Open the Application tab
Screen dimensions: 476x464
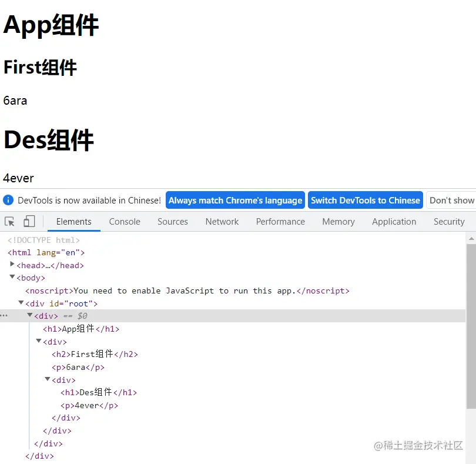pos(394,222)
